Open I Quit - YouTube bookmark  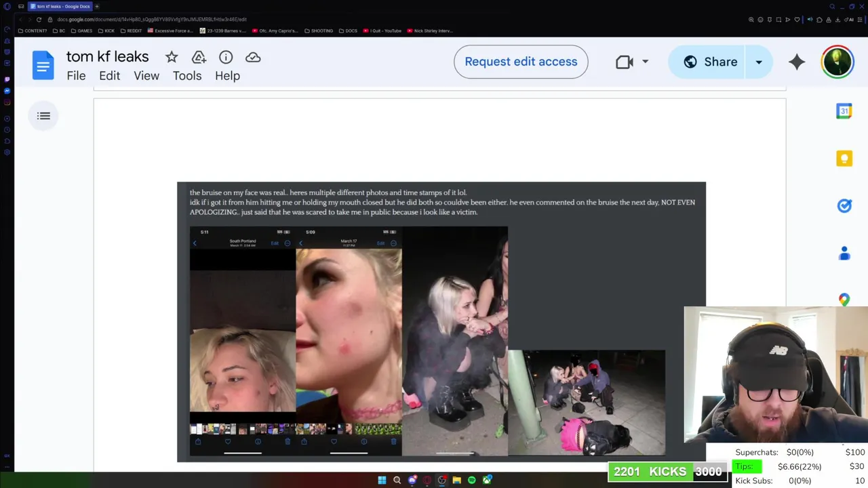(x=382, y=30)
